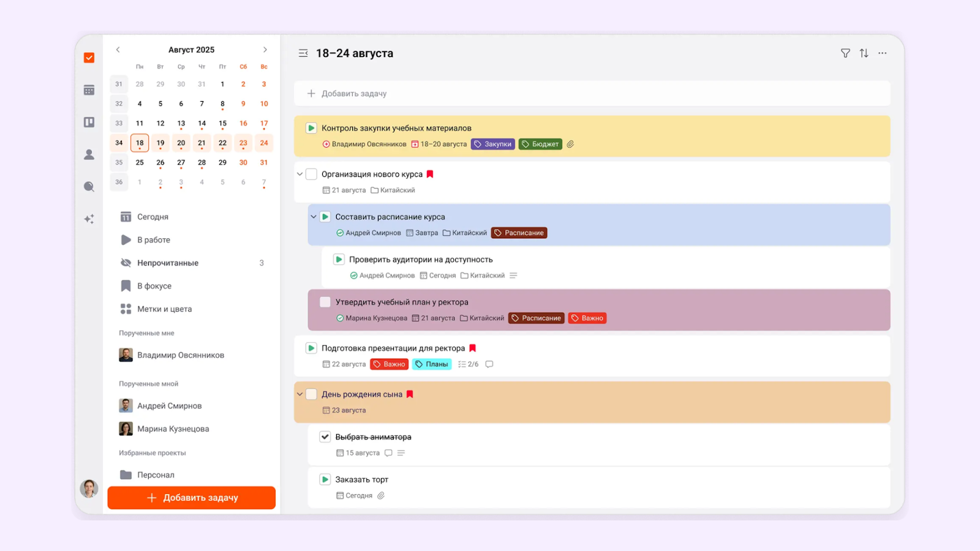980x551 pixels.
Task: Toggle the side panel collapse icon
Action: point(303,53)
